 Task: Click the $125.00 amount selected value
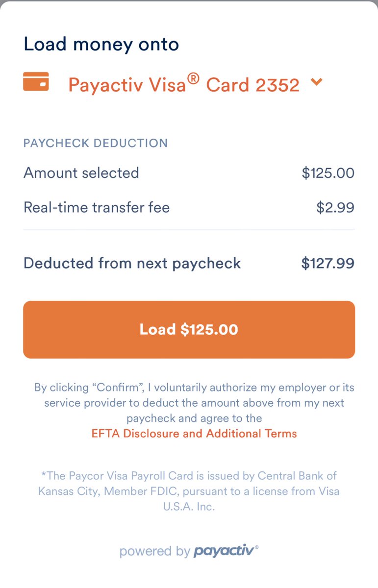pyautogui.click(x=328, y=173)
